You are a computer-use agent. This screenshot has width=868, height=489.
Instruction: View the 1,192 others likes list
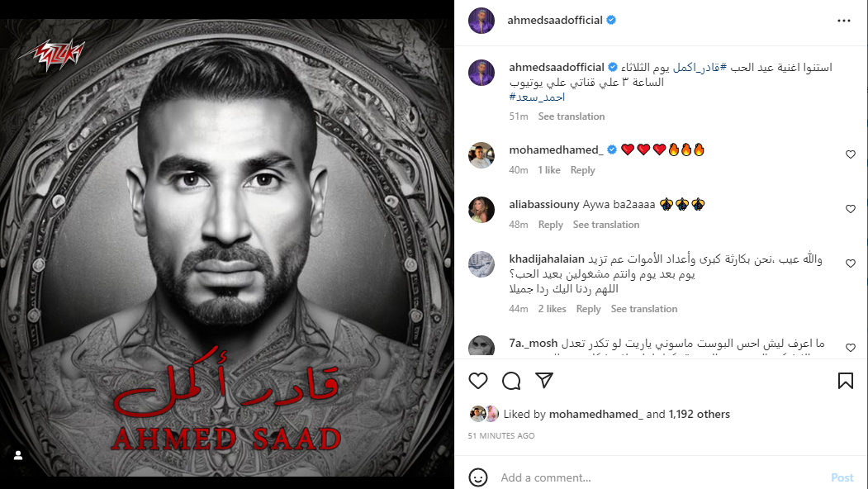coord(700,414)
